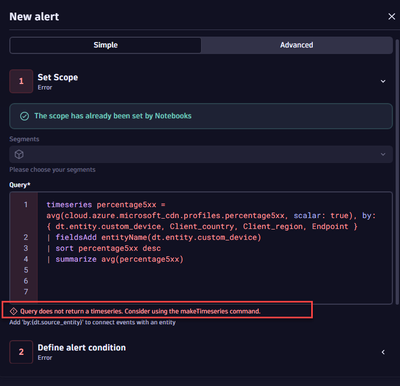Click the sort percentage5xx desc line
This screenshot has height=386, width=400.
104,248
